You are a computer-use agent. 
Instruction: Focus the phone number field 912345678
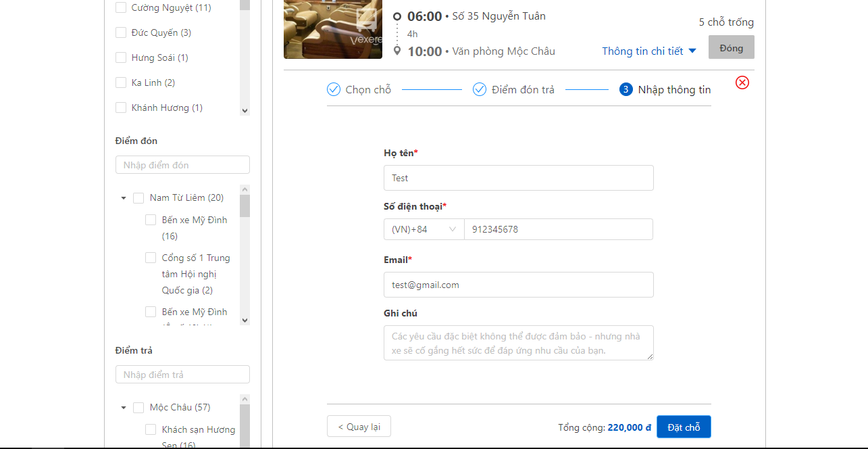click(x=559, y=229)
